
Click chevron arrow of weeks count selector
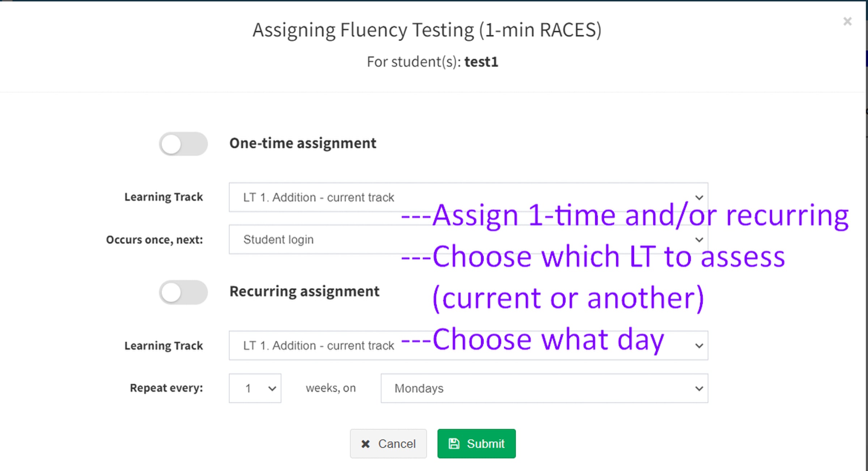(272, 389)
